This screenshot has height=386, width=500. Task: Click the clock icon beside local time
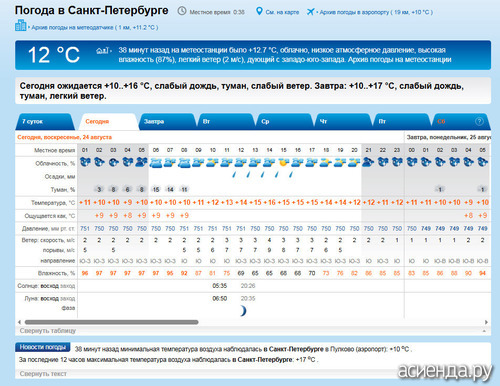(182, 11)
